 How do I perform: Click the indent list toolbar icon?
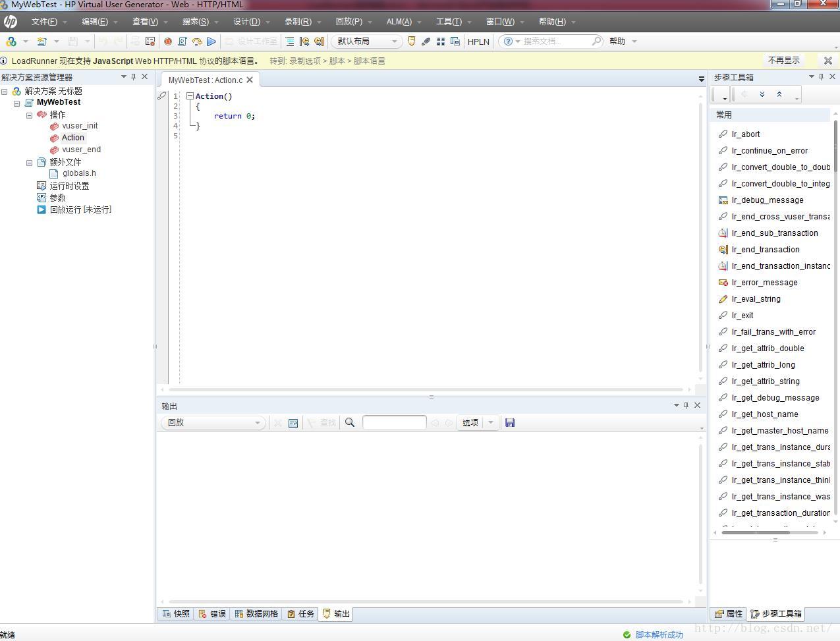290,42
